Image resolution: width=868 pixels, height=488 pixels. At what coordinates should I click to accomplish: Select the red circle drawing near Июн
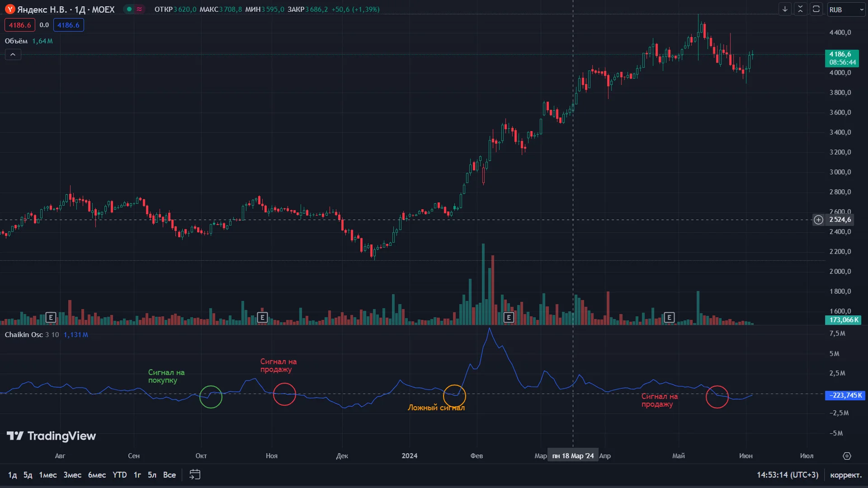pyautogui.click(x=717, y=397)
